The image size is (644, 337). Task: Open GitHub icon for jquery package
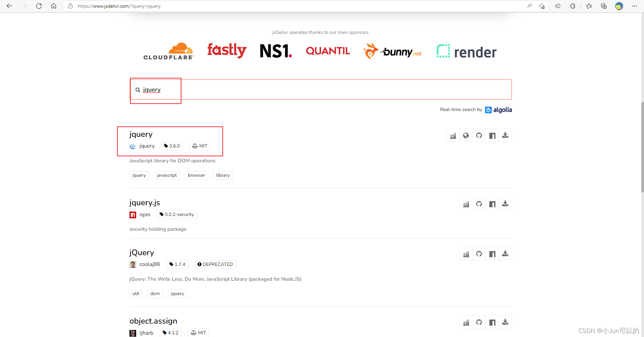pyautogui.click(x=479, y=135)
